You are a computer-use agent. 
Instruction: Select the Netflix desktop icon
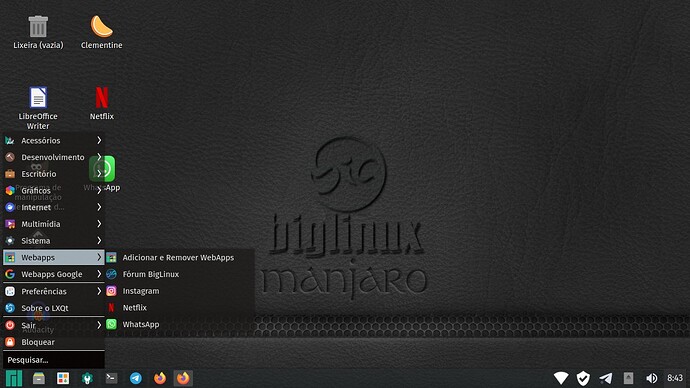click(x=102, y=103)
